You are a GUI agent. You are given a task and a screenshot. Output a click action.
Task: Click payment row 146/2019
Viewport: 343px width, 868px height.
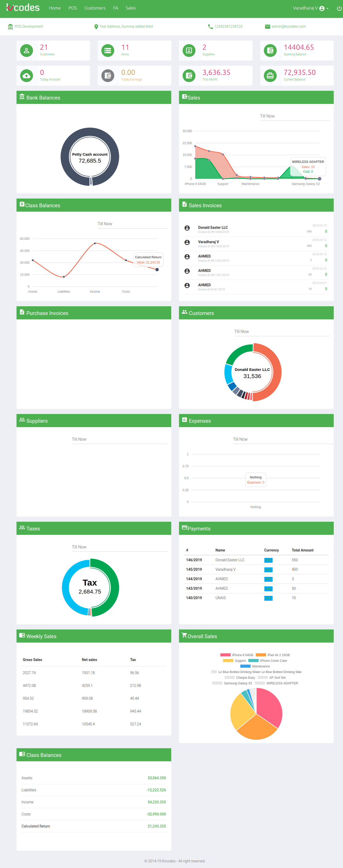pyautogui.click(x=194, y=560)
